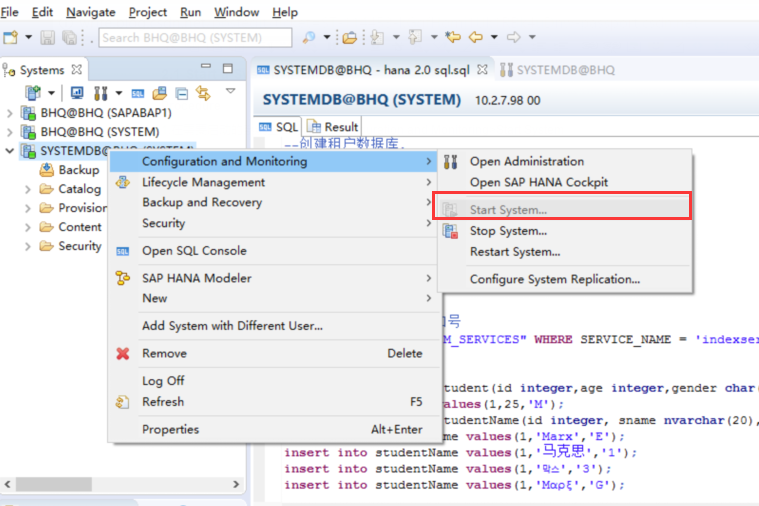Choose Open SAP HANA Cockpit

coord(565,182)
